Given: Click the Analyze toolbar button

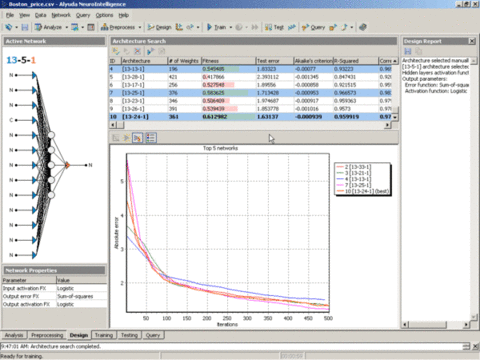Looking at the screenshot, I should 49,27.
